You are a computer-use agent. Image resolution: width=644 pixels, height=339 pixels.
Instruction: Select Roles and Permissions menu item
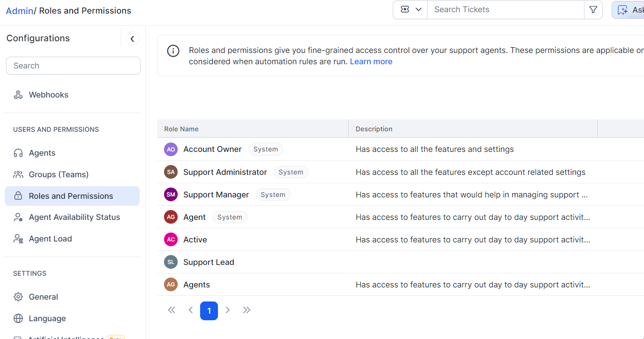(x=72, y=196)
